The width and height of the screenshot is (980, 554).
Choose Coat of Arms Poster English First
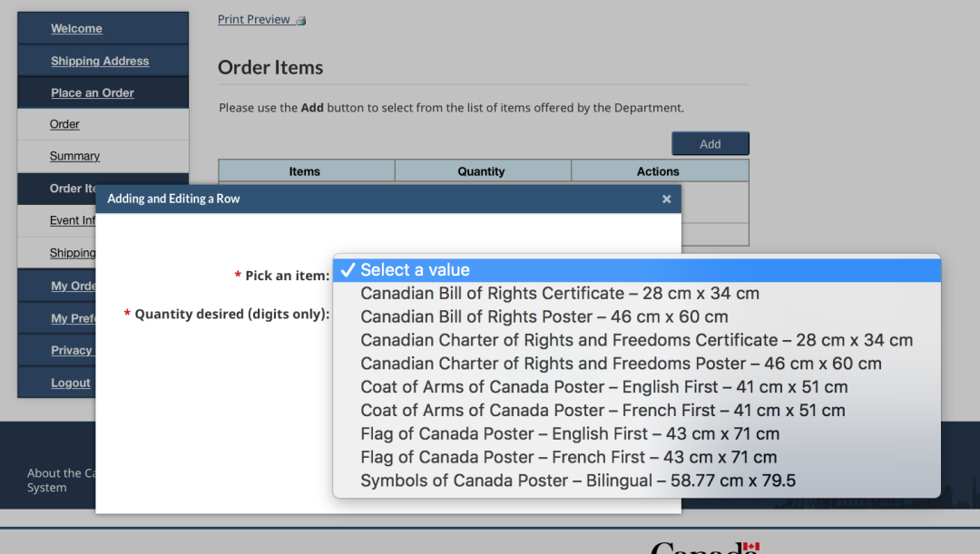click(x=603, y=387)
